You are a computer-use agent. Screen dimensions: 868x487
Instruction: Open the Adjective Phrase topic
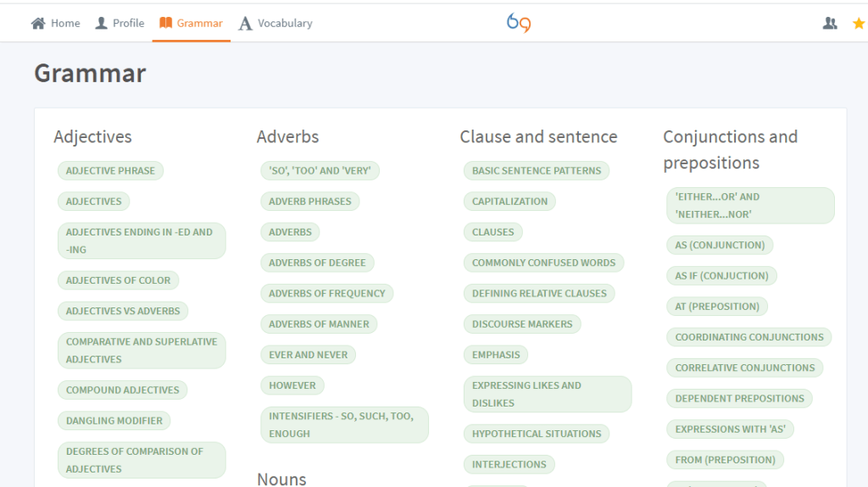[x=110, y=171]
